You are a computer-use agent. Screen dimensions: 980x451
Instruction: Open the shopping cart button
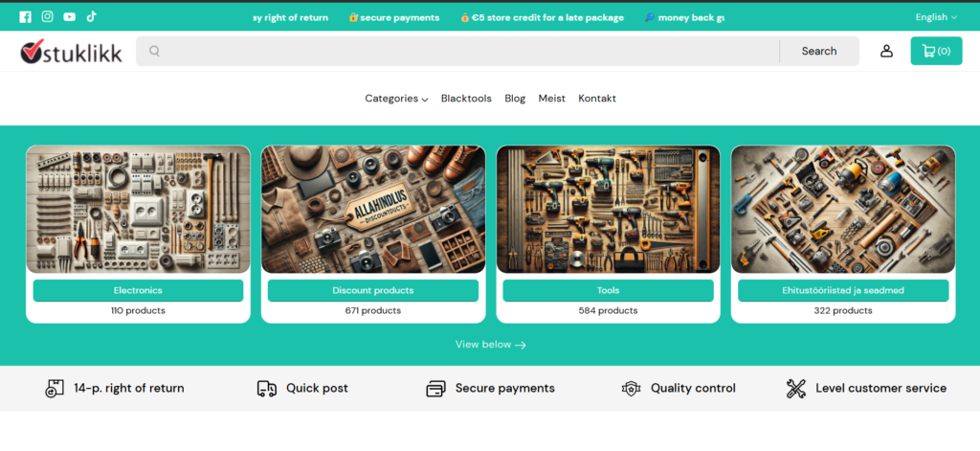(x=936, y=52)
